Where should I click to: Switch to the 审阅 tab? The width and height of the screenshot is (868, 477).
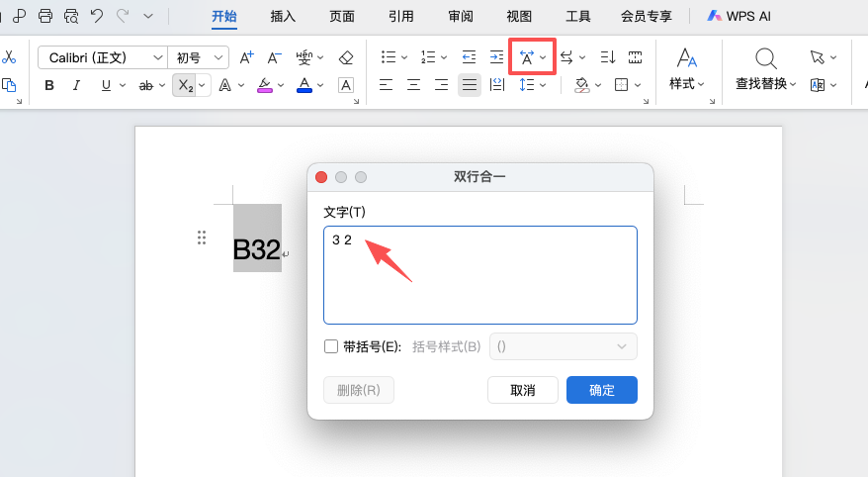pyautogui.click(x=461, y=17)
